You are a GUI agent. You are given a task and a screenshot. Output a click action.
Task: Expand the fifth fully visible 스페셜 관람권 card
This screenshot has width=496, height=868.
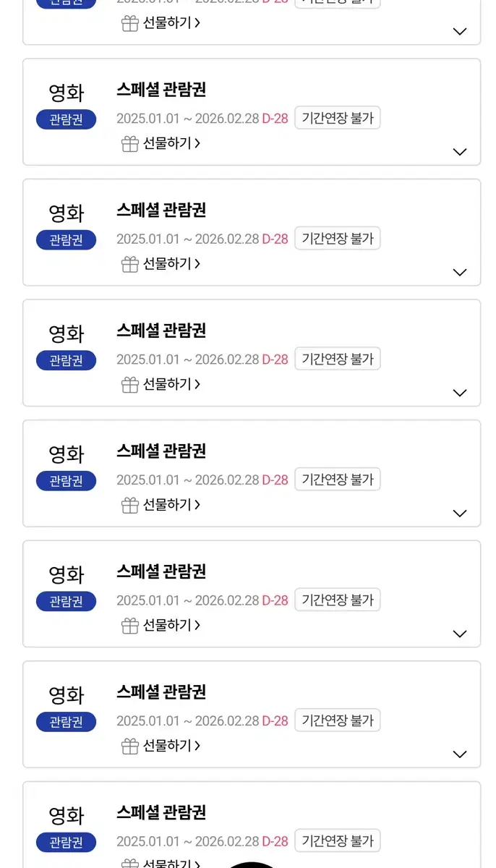coord(460,634)
